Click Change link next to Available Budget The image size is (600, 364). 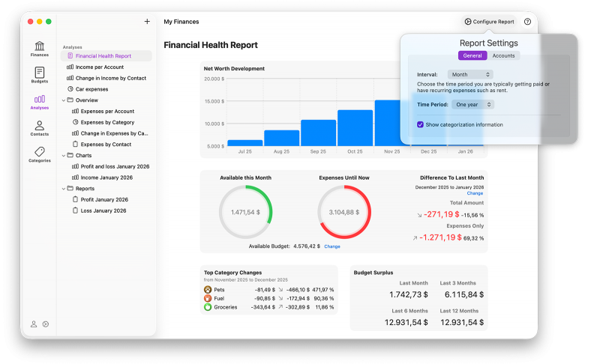pyautogui.click(x=331, y=246)
